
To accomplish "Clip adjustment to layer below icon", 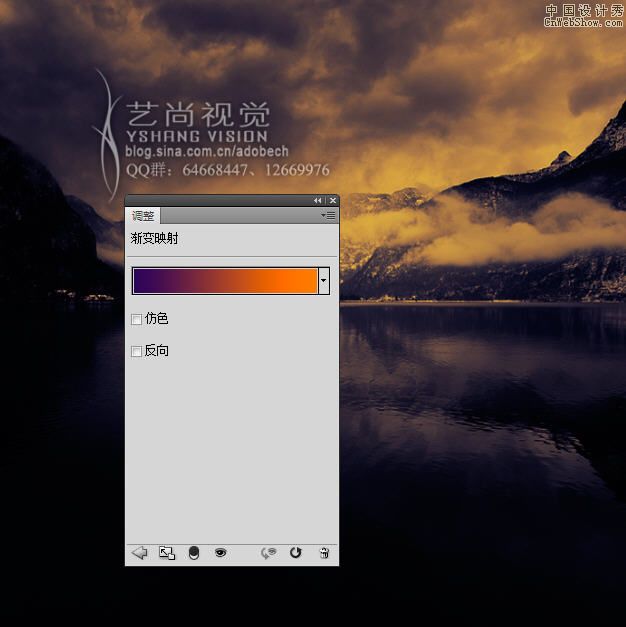I will [x=194, y=553].
